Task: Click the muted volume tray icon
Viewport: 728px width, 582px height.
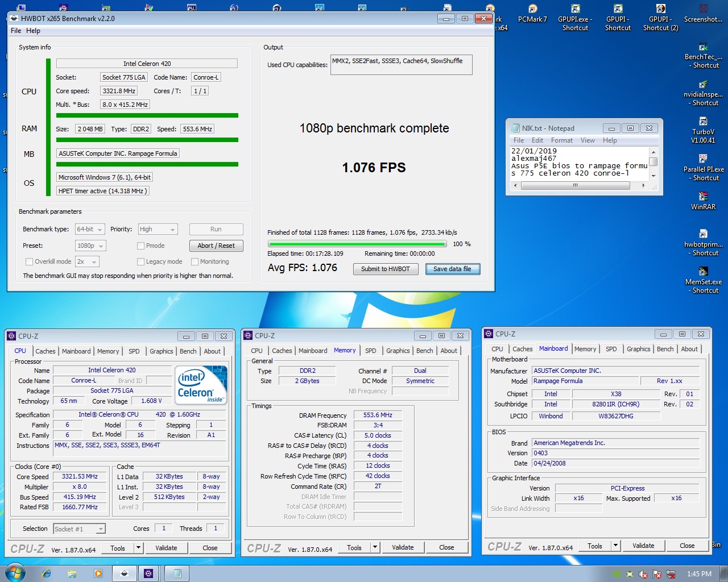Action: (x=643, y=574)
